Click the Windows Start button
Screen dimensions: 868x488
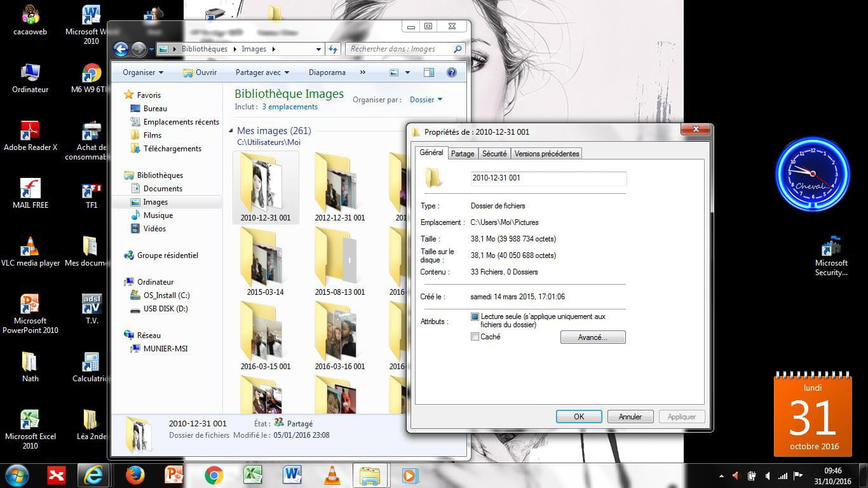coord(16,475)
